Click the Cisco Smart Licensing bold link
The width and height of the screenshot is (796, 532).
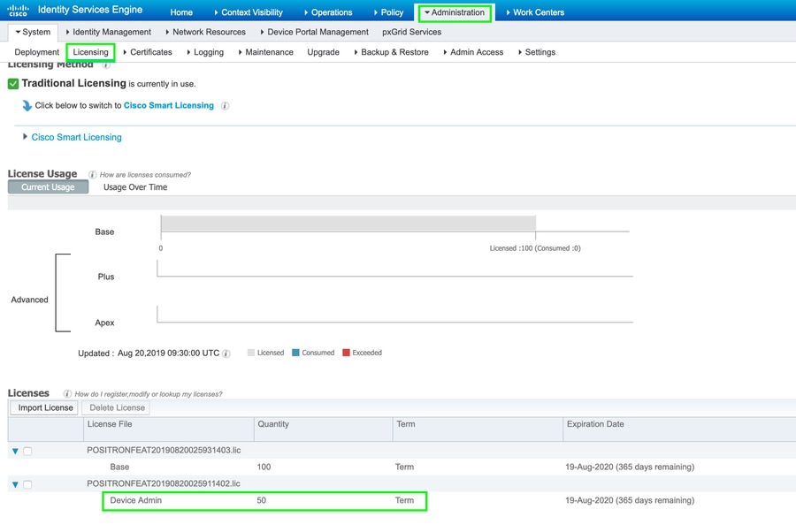tap(169, 105)
